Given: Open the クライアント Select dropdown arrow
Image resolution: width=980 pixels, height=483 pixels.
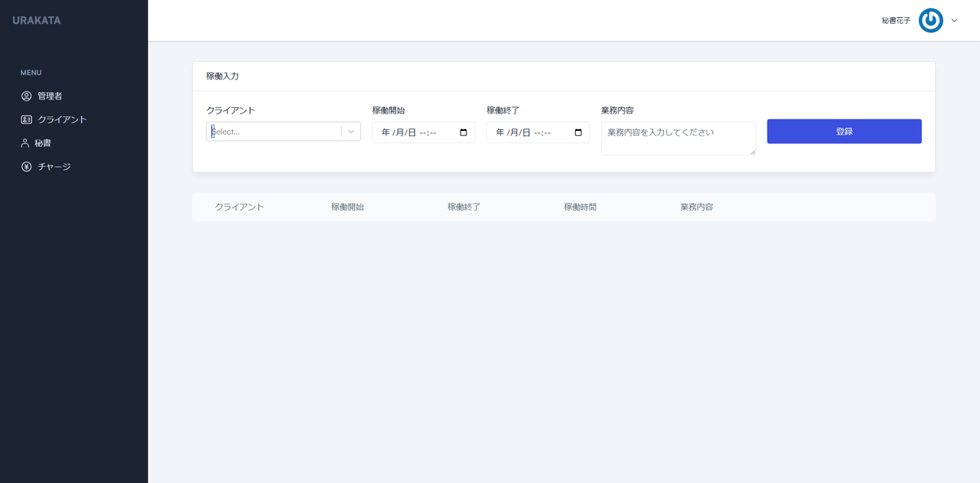Looking at the screenshot, I should point(351,132).
